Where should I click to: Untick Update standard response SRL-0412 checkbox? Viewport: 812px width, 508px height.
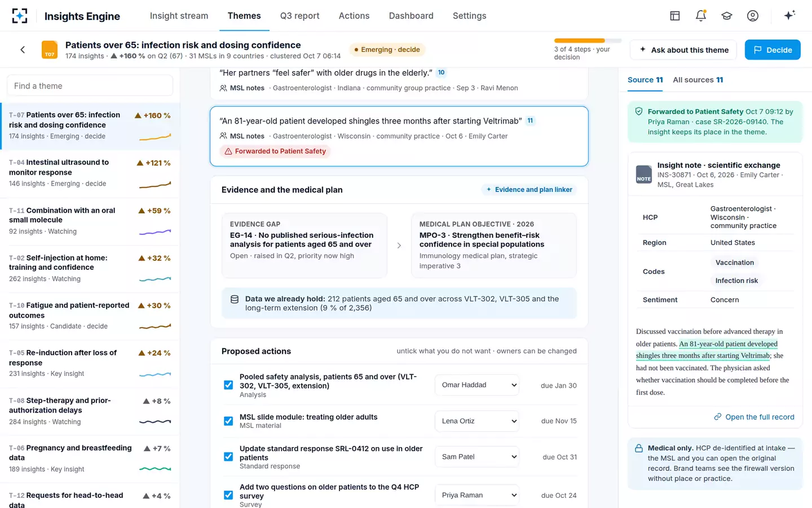coord(228,457)
